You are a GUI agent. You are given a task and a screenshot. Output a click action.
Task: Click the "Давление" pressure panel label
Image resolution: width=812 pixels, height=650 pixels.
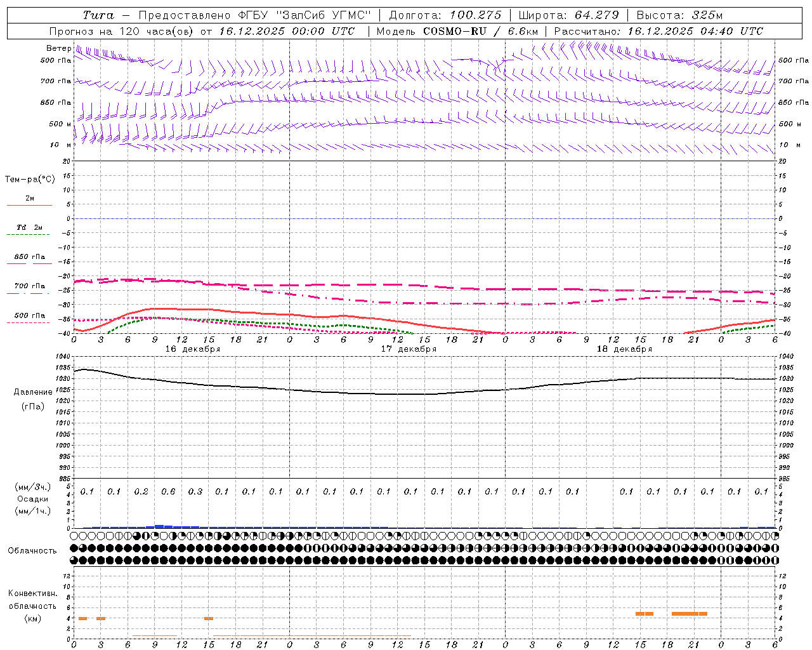[x=33, y=392]
